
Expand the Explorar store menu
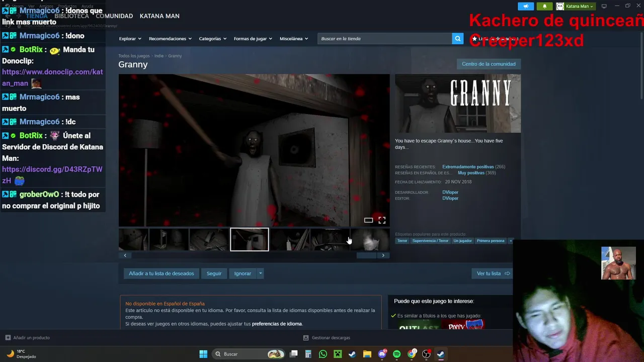click(130, 39)
